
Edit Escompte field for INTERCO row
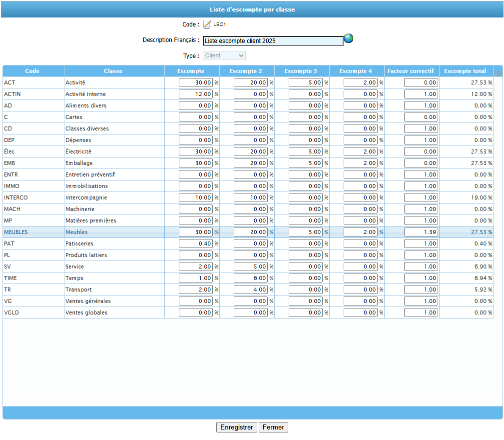click(x=196, y=198)
